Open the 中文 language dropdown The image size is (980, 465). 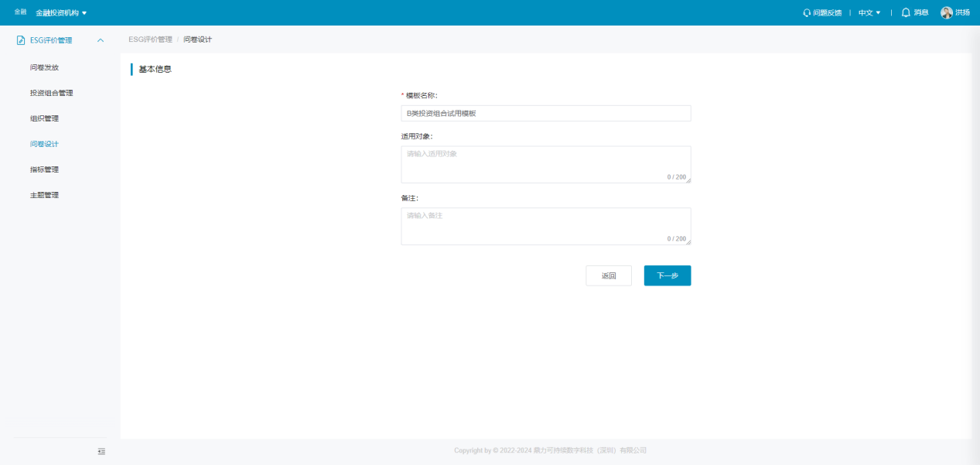pos(869,13)
